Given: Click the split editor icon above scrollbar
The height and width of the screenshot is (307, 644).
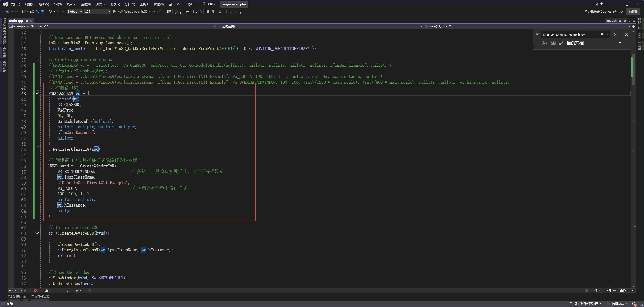Looking at the screenshot, I should tap(634, 26).
